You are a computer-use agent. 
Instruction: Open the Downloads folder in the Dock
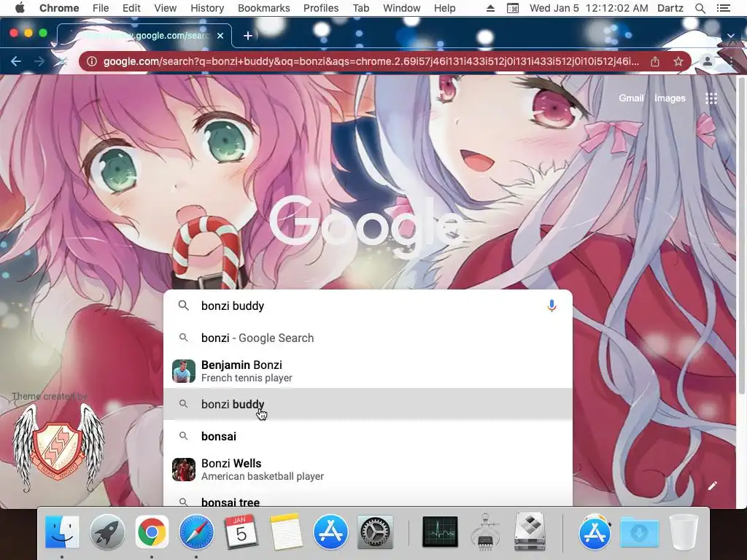click(x=639, y=532)
